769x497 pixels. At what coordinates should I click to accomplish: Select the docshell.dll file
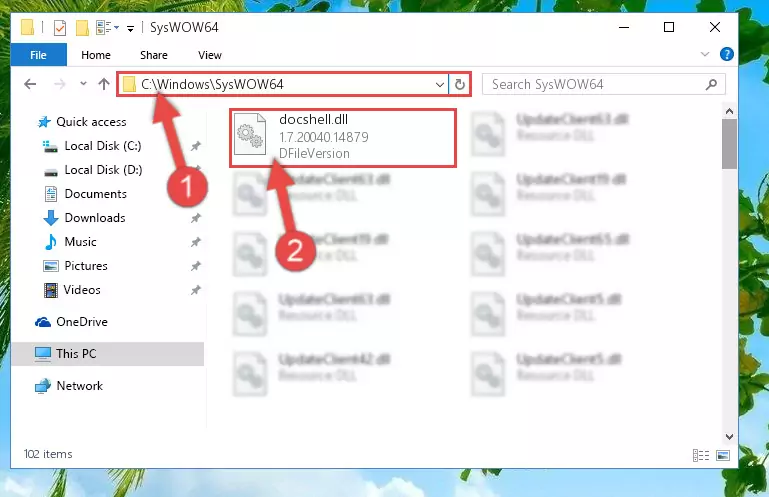pyautogui.click(x=343, y=138)
